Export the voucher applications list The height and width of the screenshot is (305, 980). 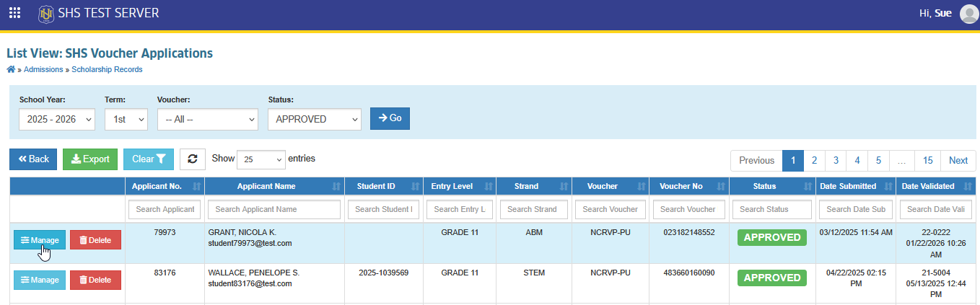coord(90,159)
